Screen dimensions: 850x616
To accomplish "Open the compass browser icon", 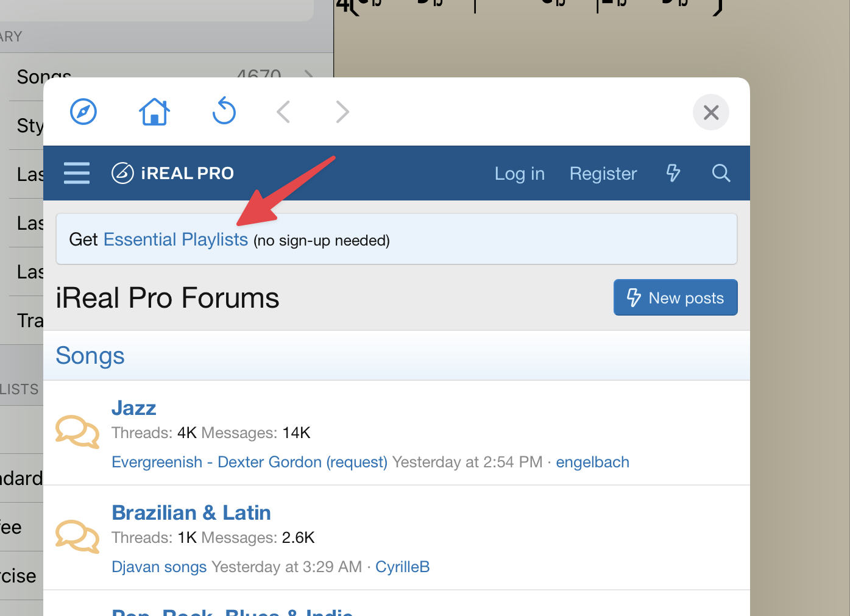I will [x=83, y=112].
